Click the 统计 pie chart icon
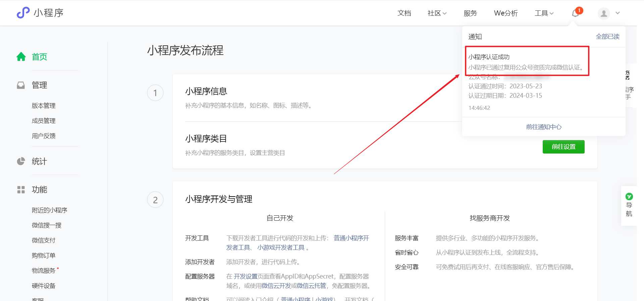This screenshot has width=644, height=301. tap(21, 161)
